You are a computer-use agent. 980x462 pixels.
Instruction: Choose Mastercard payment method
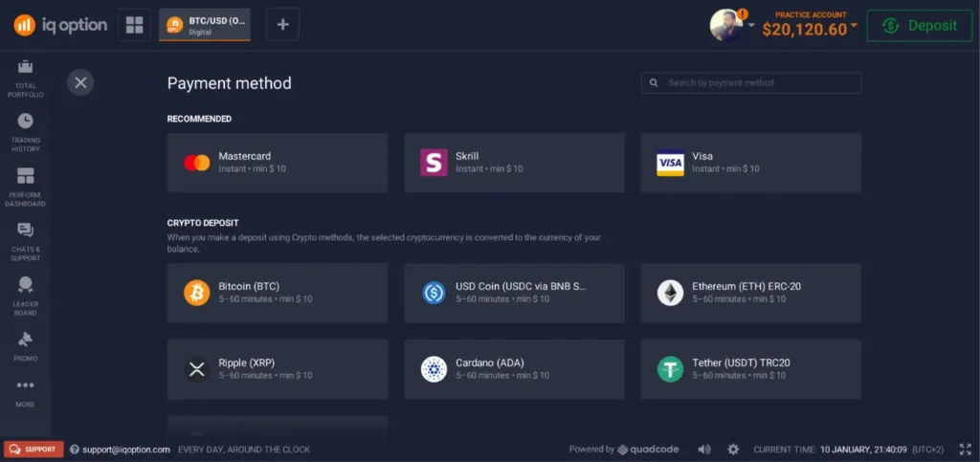278,163
